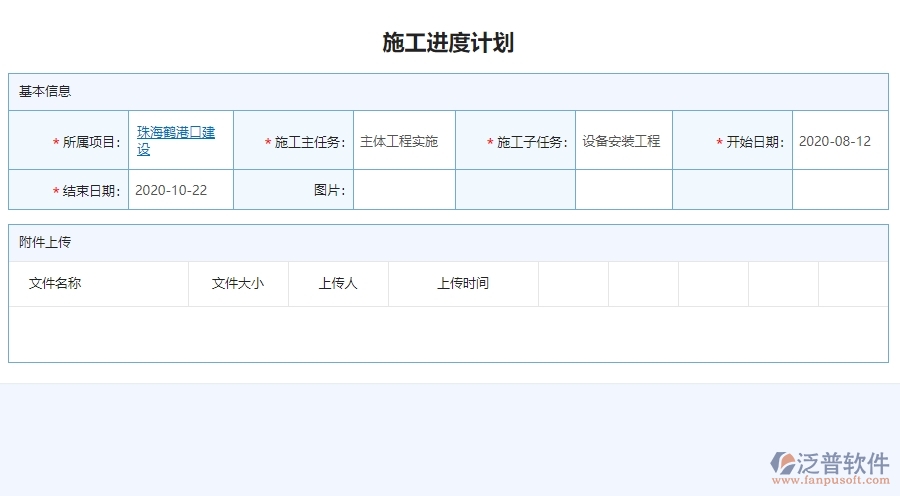Select the 附件上传 section header
Screen dimensions: 900x496
coord(45,242)
